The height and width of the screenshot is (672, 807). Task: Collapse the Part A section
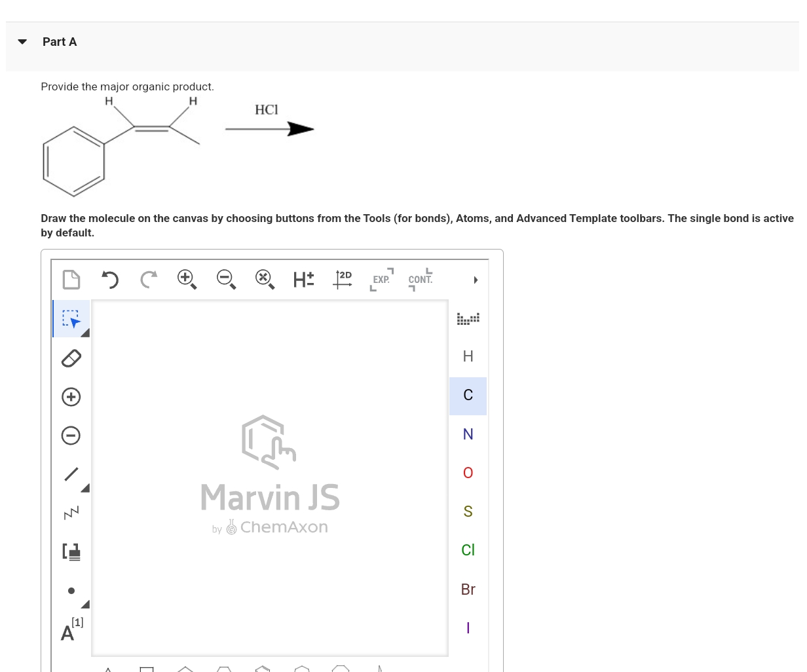click(x=22, y=41)
